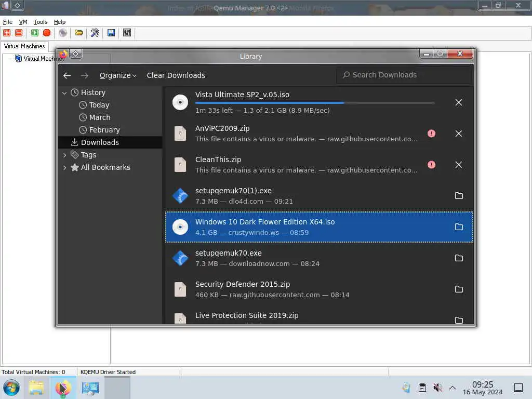The width and height of the screenshot is (532, 399).
Task: Click the new virtual machine red plus icon
Action: click(7, 33)
